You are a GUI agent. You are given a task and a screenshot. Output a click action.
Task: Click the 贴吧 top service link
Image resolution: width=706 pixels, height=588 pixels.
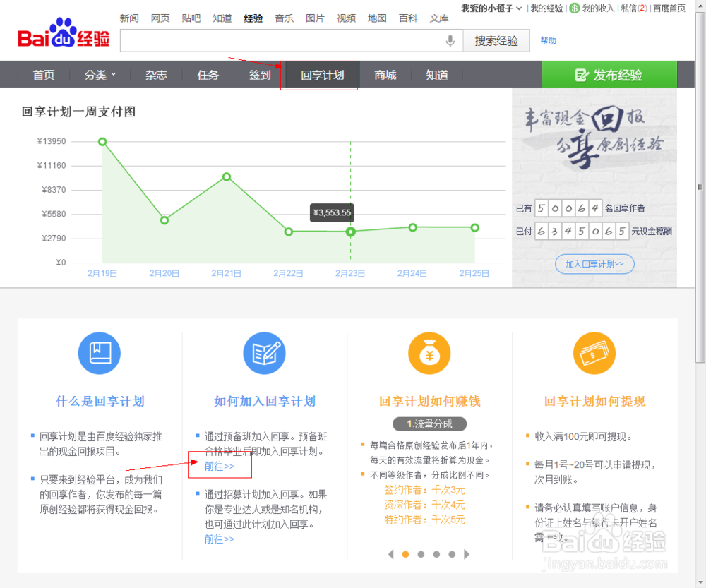(191, 18)
